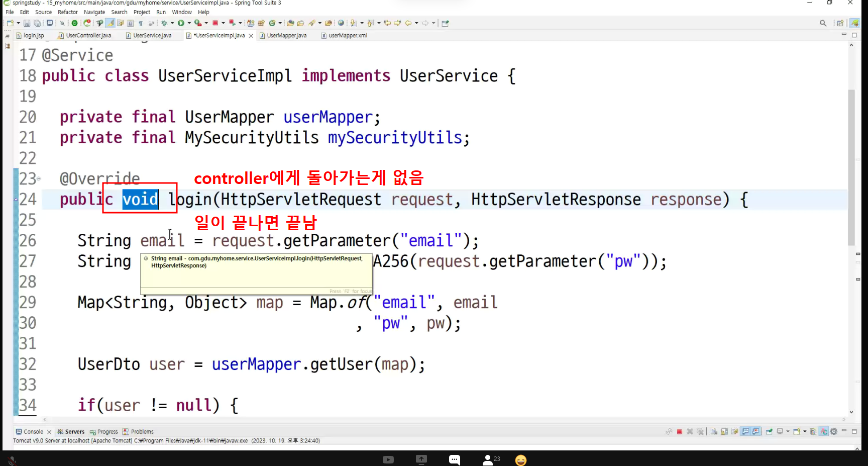Image resolution: width=868 pixels, height=466 pixels.
Task: Click the New file wizard icon
Action: click(x=10, y=23)
